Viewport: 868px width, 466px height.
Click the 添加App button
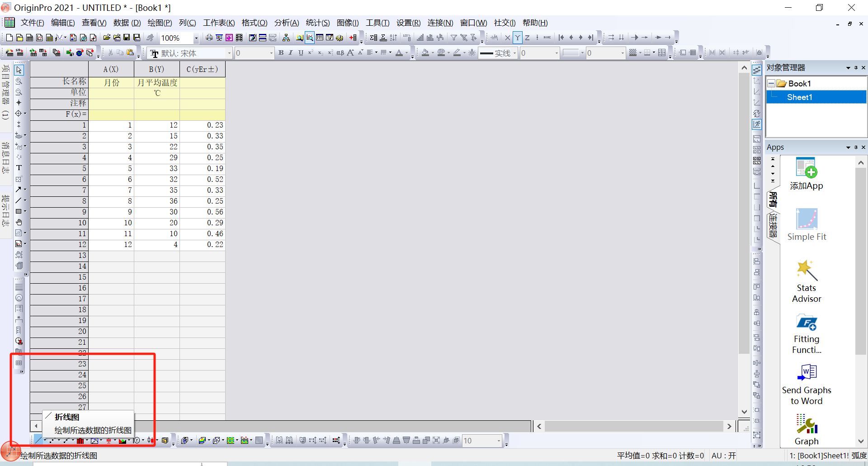(x=806, y=174)
